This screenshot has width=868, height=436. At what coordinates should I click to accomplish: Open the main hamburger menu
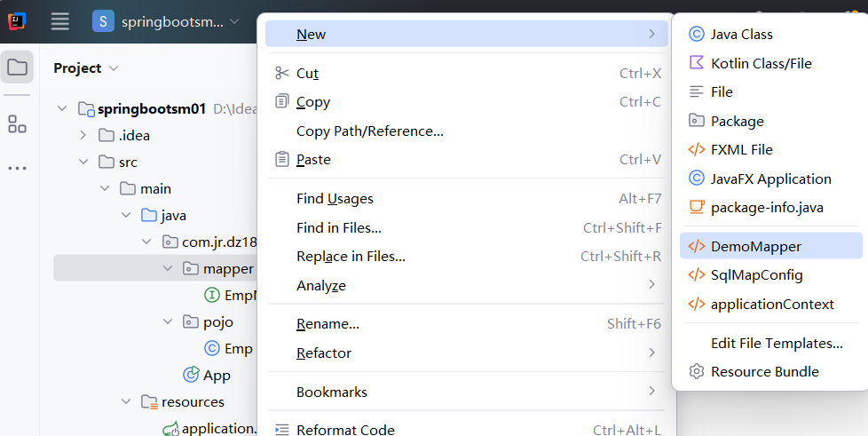pyautogui.click(x=59, y=21)
